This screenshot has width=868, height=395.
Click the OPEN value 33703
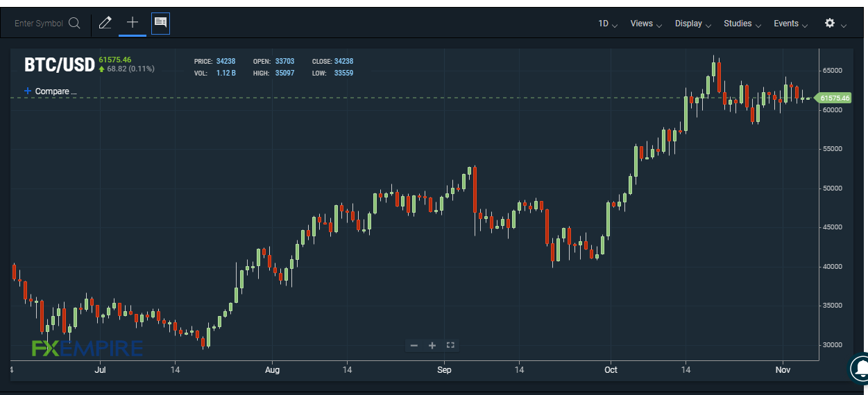(x=284, y=61)
